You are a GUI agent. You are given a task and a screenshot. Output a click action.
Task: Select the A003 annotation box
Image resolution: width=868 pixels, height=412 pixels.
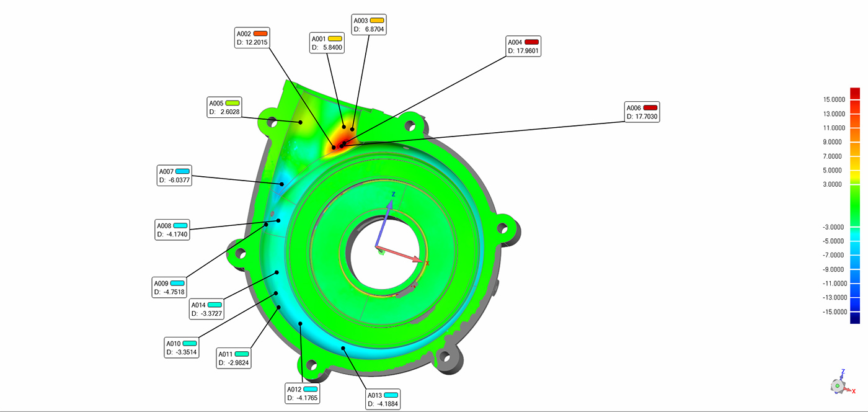coord(369,25)
